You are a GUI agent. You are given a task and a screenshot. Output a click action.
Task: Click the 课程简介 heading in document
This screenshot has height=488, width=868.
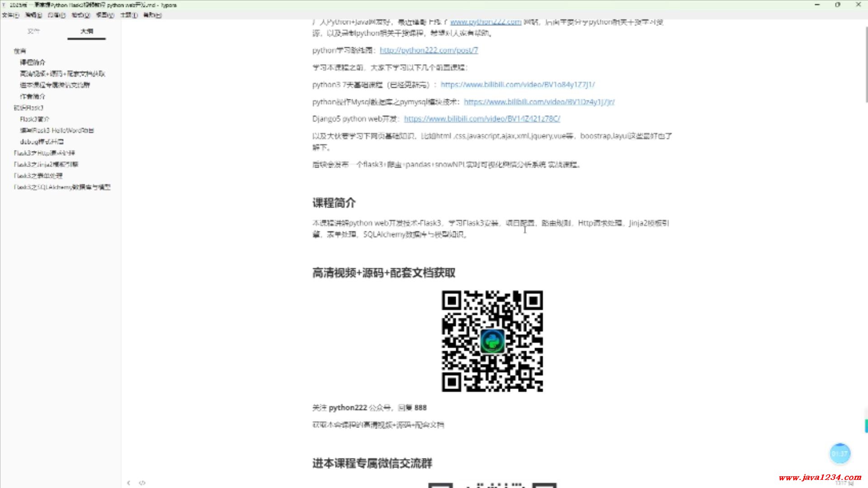tap(334, 203)
